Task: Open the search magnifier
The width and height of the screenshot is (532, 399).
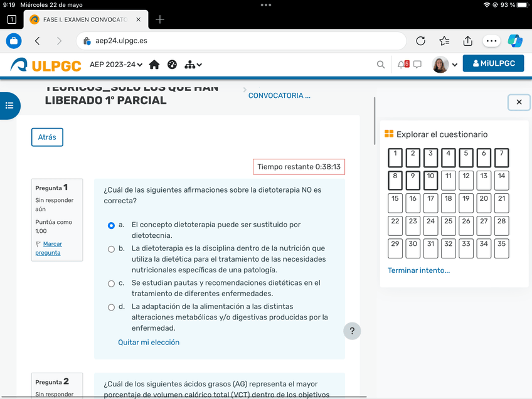Action: [381, 65]
